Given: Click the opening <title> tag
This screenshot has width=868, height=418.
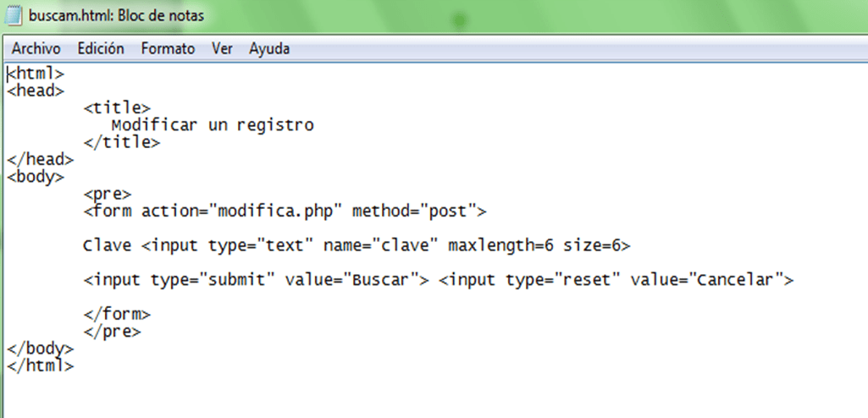Looking at the screenshot, I should coord(117,108).
